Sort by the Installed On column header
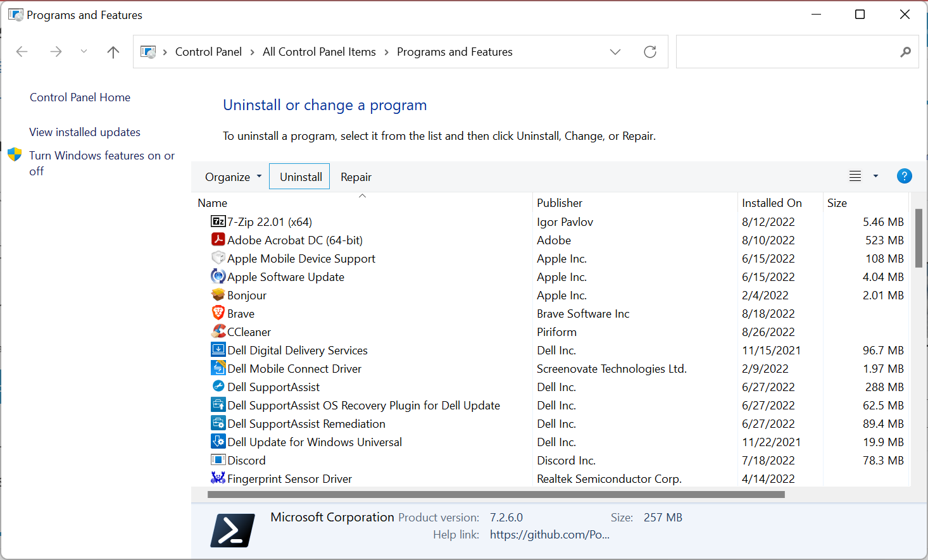 click(x=780, y=202)
